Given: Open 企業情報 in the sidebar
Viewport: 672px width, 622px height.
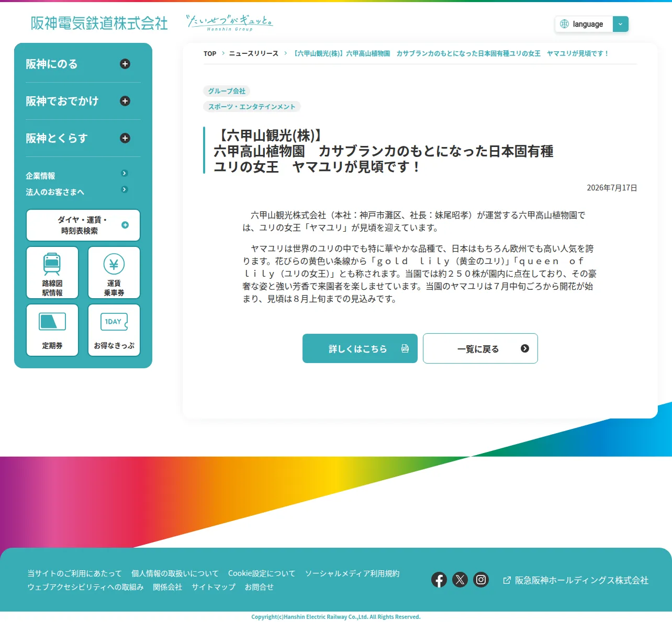Looking at the screenshot, I should [x=40, y=176].
